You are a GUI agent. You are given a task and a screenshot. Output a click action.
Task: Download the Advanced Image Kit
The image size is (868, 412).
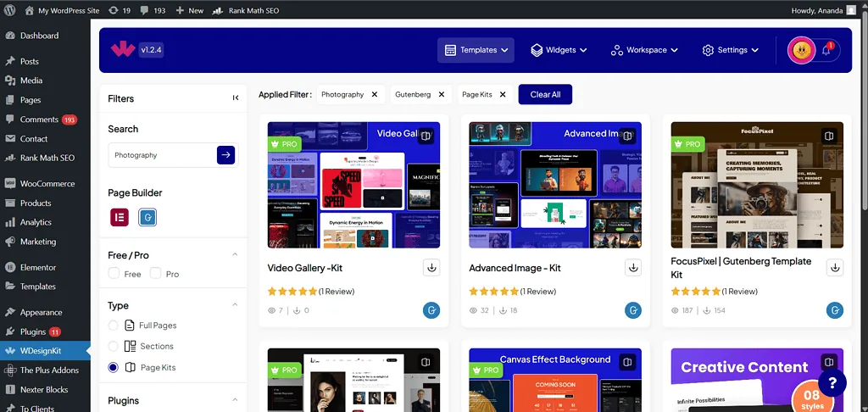[x=632, y=268]
